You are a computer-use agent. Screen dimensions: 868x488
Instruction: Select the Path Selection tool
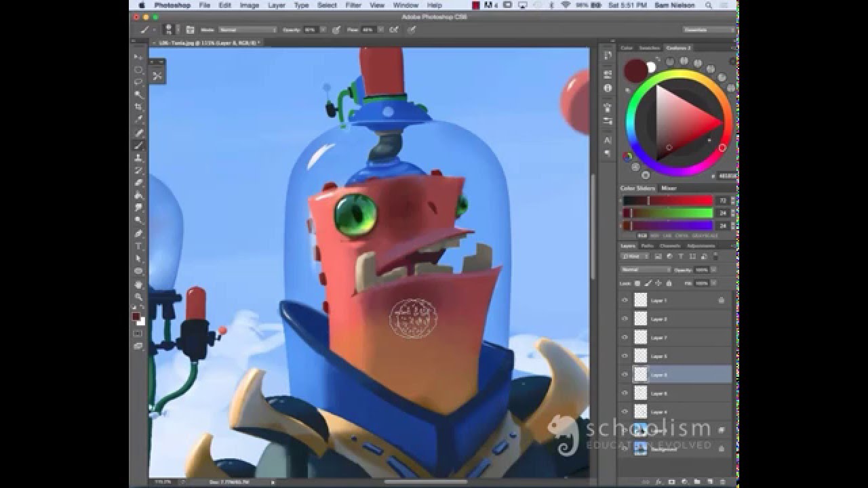pos(138,258)
